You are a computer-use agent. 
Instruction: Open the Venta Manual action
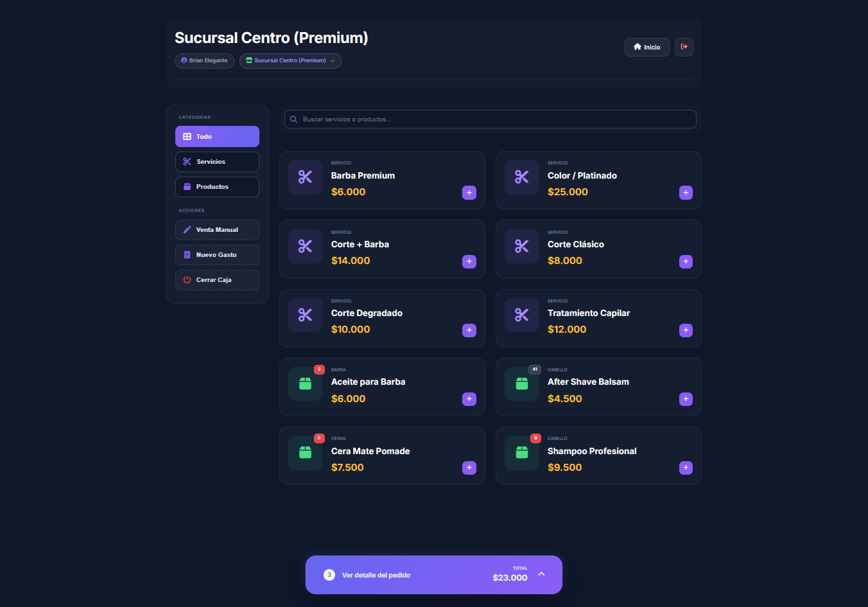point(217,230)
